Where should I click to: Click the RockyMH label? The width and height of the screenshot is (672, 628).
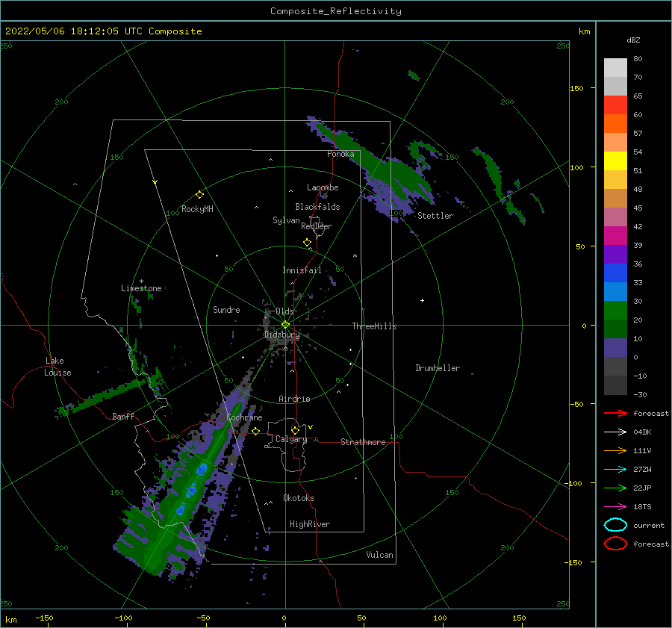[197, 209]
